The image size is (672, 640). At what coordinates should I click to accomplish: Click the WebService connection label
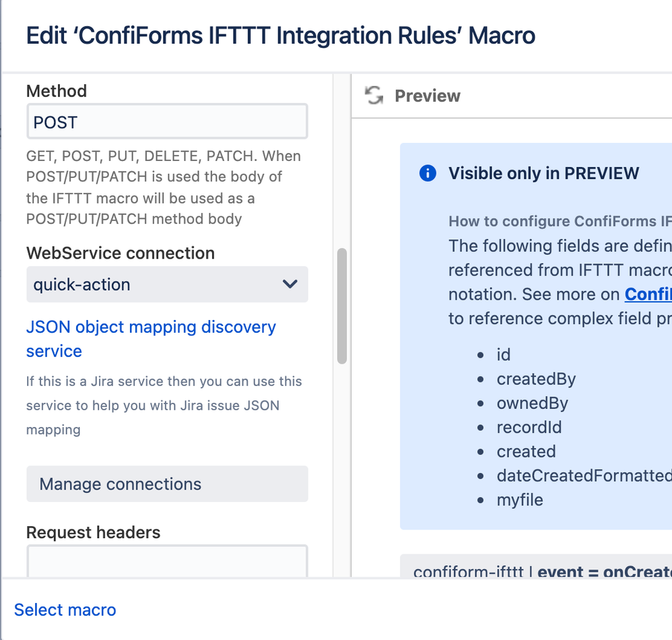[x=121, y=253]
